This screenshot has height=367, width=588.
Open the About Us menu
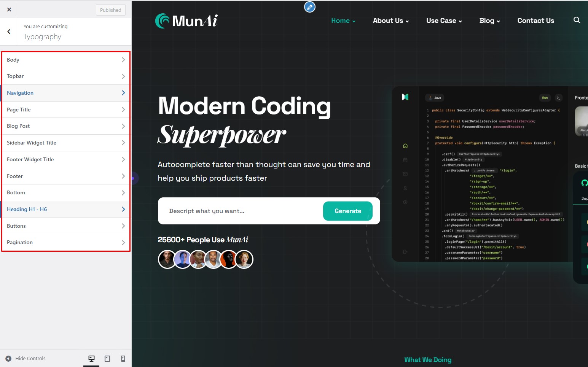(x=391, y=21)
